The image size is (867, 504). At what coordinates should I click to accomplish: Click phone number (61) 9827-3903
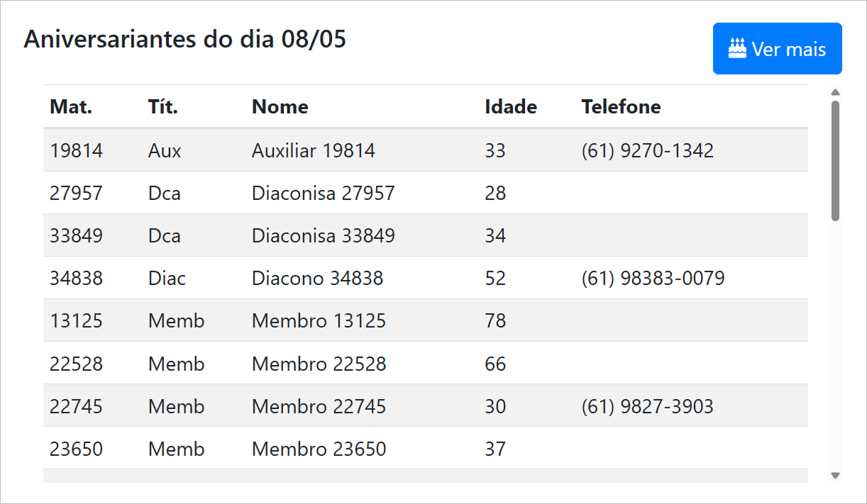point(648,406)
